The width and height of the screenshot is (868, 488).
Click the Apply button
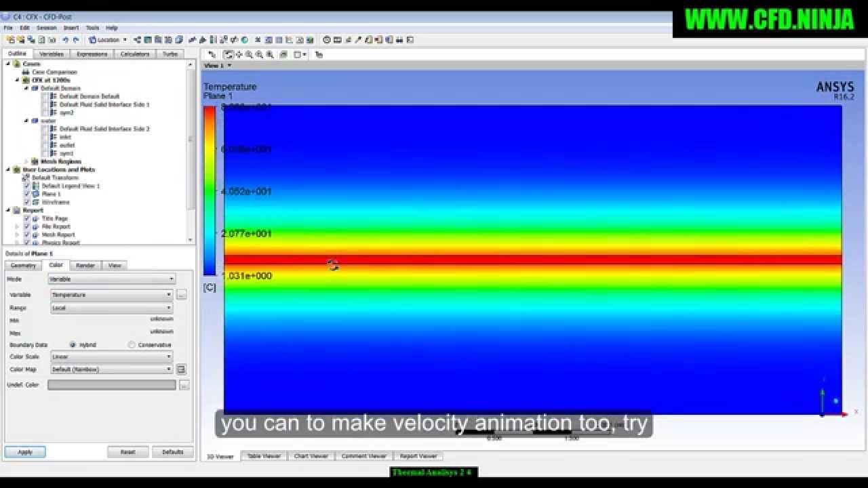coord(25,452)
